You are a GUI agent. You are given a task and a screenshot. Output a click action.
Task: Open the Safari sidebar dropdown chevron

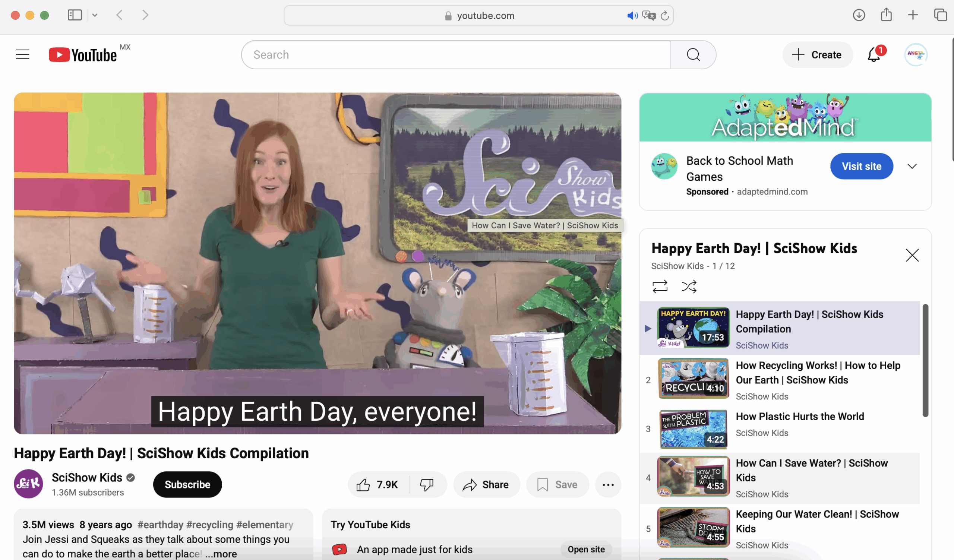pyautogui.click(x=95, y=15)
